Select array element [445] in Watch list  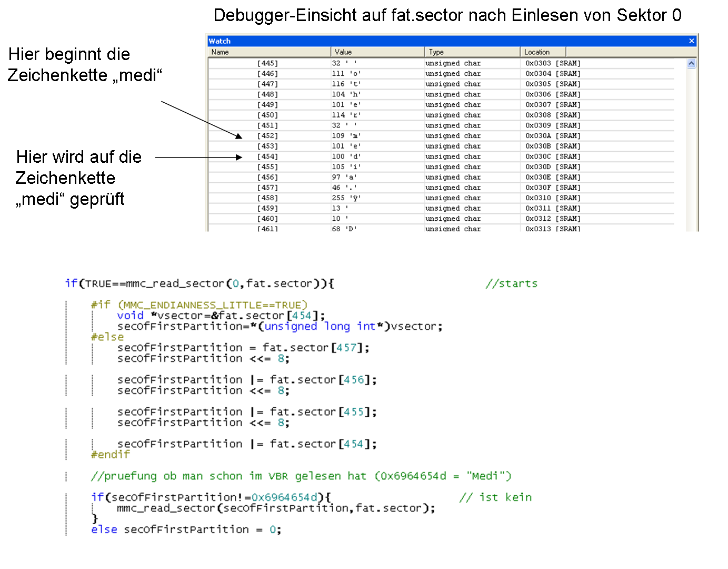click(267, 63)
